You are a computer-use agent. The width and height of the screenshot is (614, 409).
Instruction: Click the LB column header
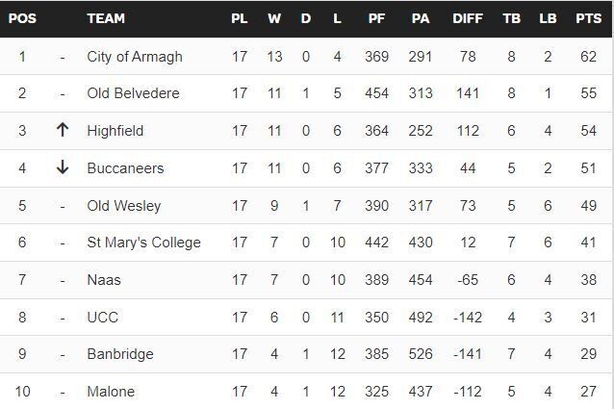(547, 18)
